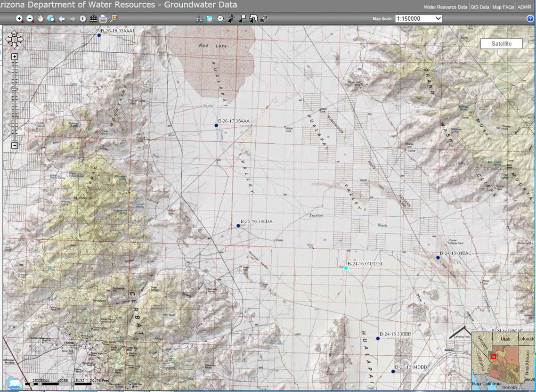Activate the pan hand tool
The width and height of the screenshot is (536, 392).
pyautogui.click(x=41, y=19)
